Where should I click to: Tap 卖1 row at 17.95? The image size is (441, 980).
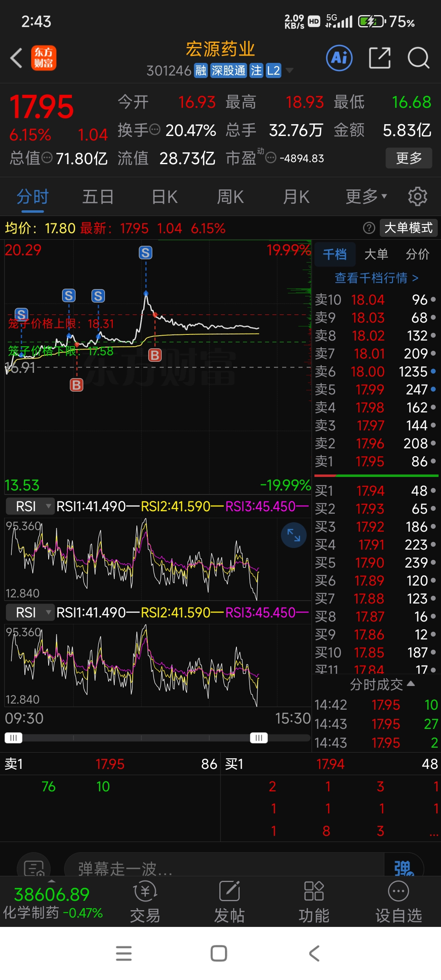(376, 461)
